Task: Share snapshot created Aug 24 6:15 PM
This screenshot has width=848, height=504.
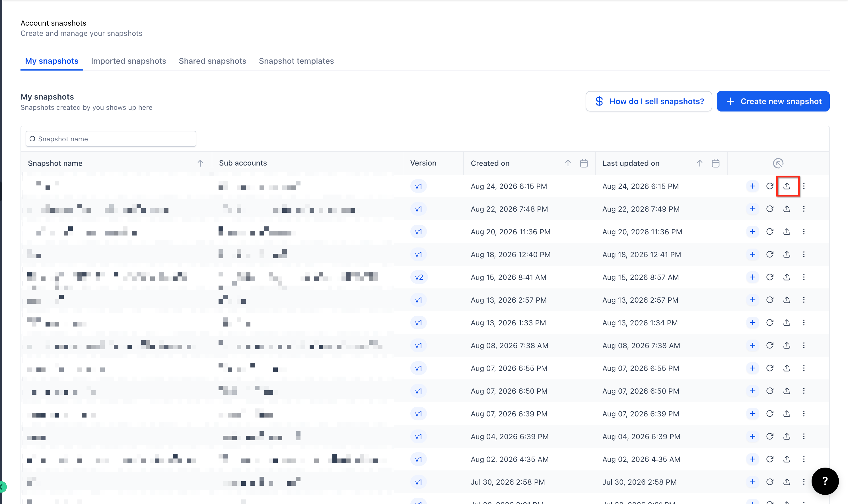Action: (787, 186)
